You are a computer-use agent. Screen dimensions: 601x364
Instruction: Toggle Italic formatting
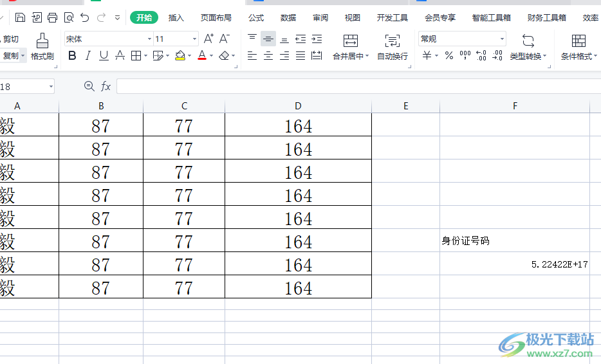pyautogui.click(x=88, y=56)
